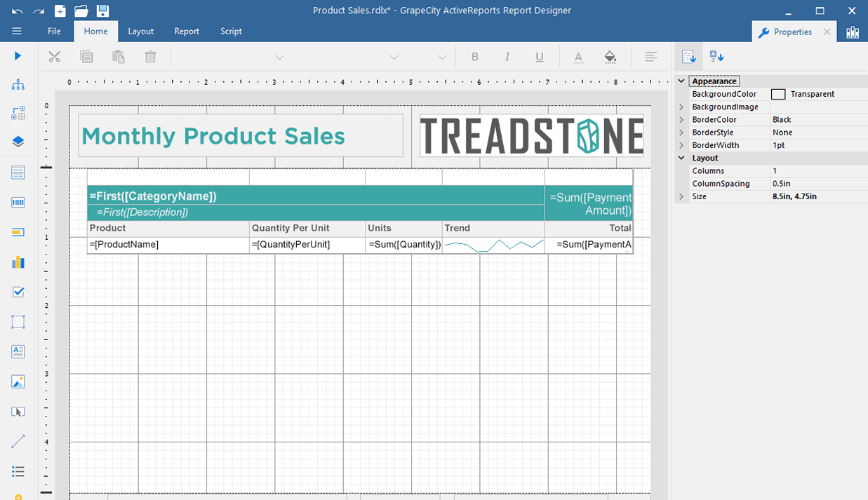Preview the report with play button
This screenshot has height=500, width=868.
(x=18, y=56)
